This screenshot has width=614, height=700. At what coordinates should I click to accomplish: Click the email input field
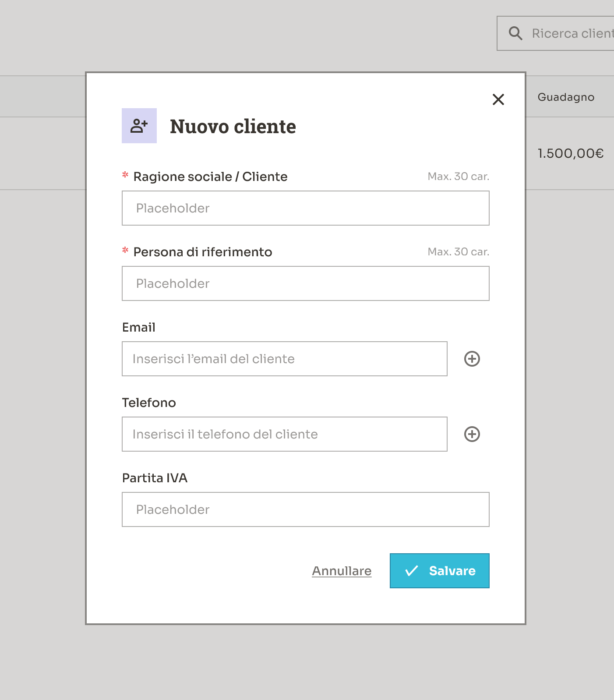point(284,359)
